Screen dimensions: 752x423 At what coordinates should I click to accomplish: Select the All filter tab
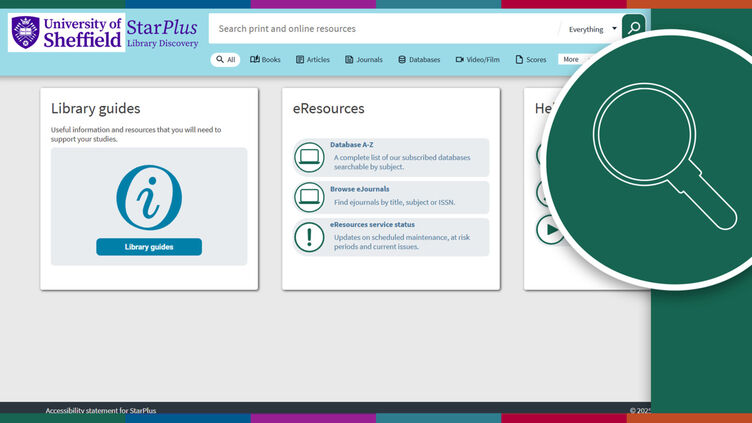pos(226,60)
